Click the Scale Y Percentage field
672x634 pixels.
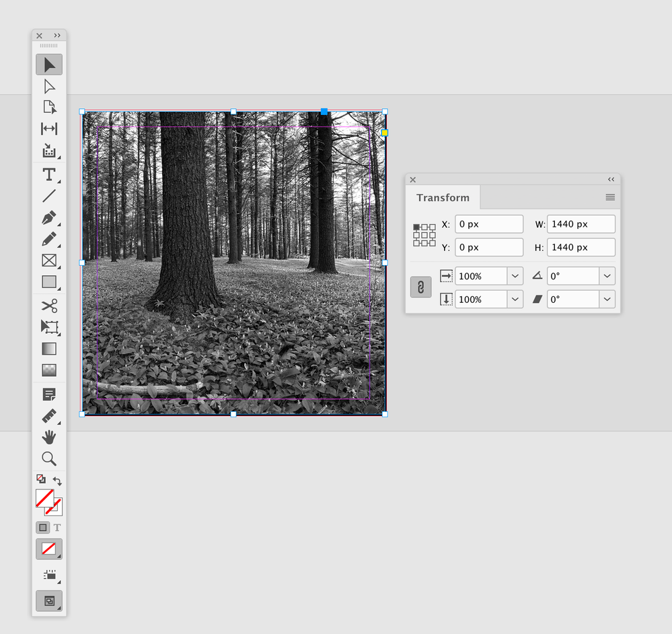(x=481, y=300)
